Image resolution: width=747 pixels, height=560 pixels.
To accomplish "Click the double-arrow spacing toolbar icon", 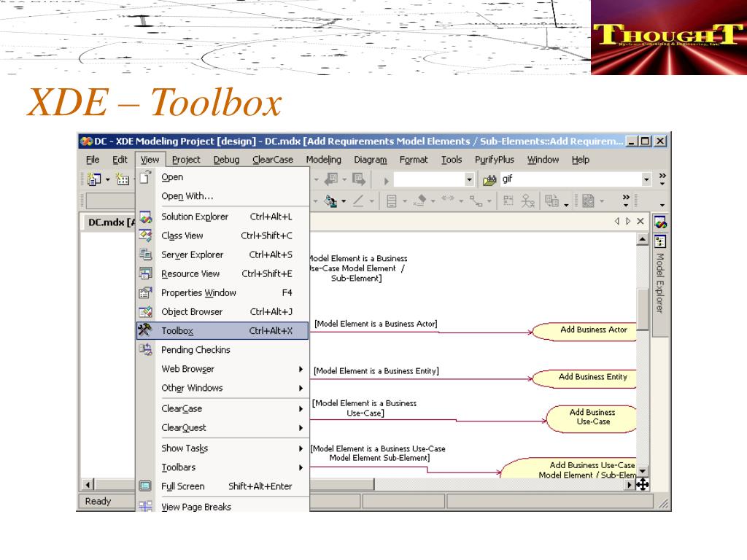I will coord(447,199).
